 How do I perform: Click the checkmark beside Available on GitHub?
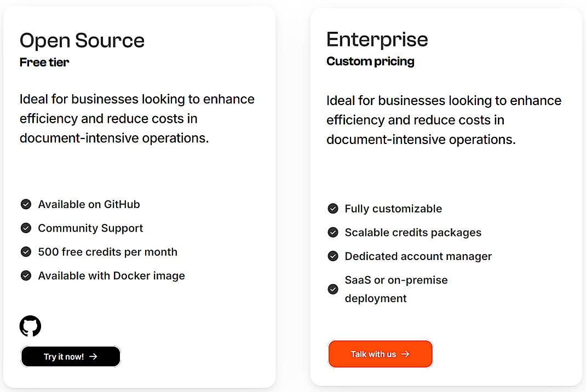point(26,204)
